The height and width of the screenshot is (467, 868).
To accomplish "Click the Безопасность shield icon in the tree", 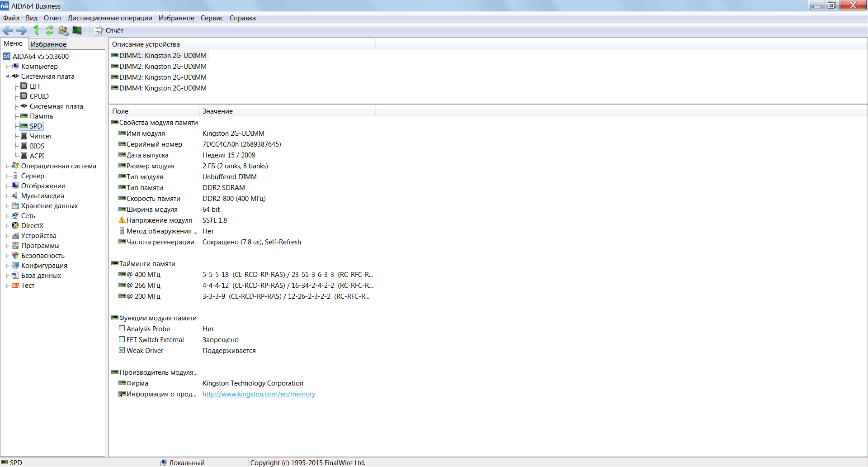I will coord(15,255).
